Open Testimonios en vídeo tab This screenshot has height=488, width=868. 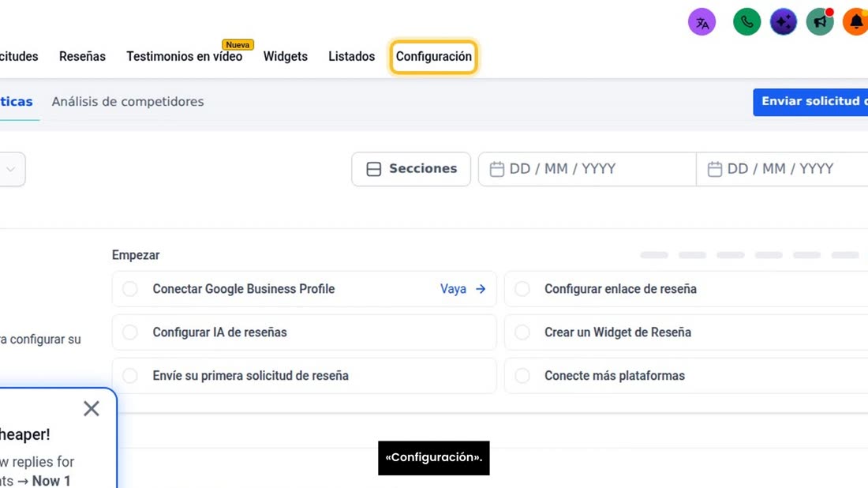(x=185, y=57)
